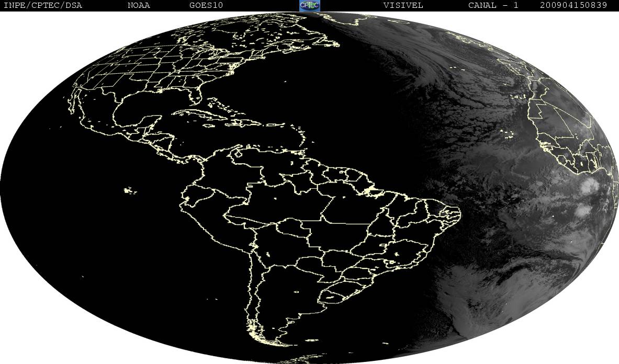Click the VISIVEL channel type label
This screenshot has width=619, height=364.
click(x=403, y=5)
